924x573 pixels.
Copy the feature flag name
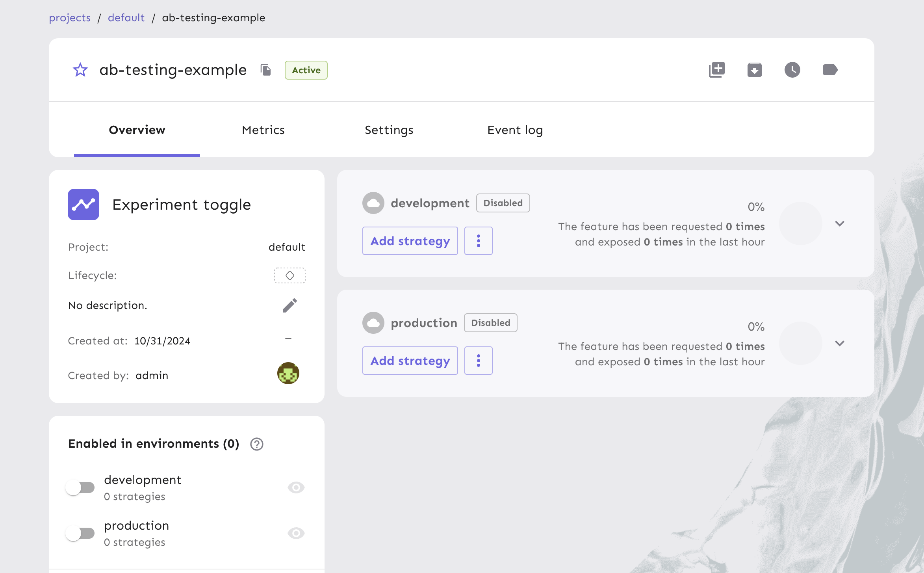click(x=265, y=70)
